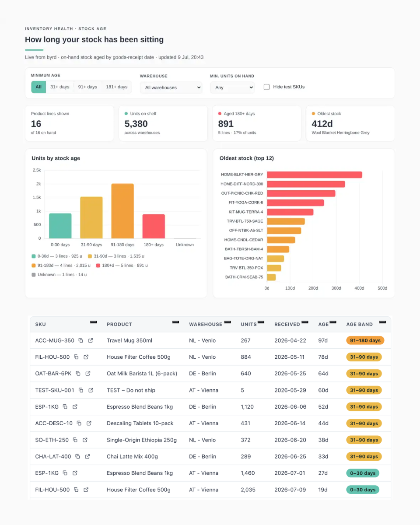The height and width of the screenshot is (525, 420).
Task: Click the Product lines shown card
Action: pyautogui.click(x=70, y=123)
